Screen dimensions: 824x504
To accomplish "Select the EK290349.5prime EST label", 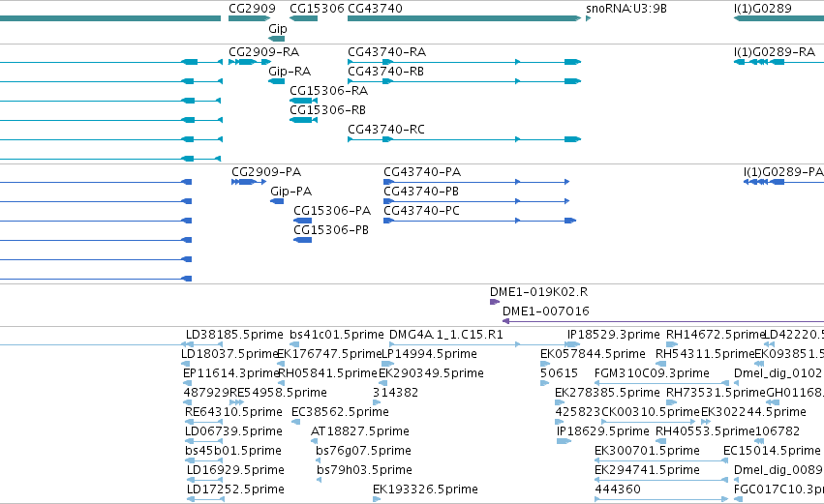I will point(431,373).
